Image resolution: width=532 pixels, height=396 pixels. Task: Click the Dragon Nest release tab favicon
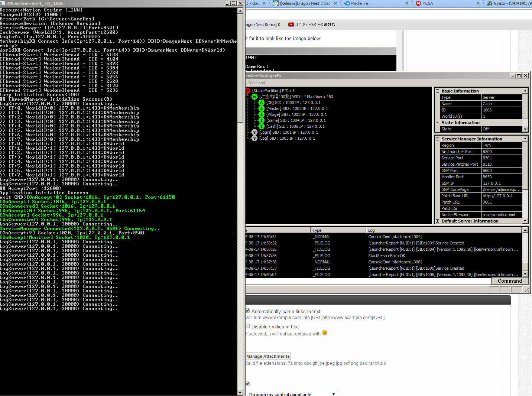pyautogui.click(x=276, y=3)
